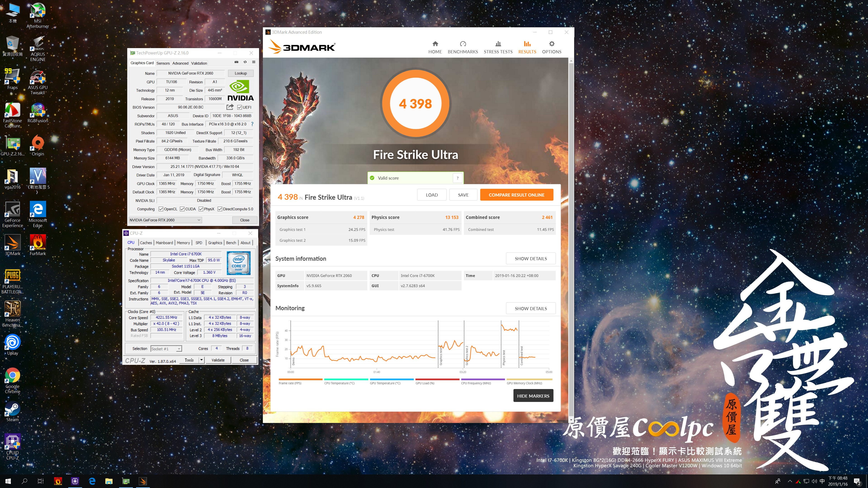Open taskbar File Explorer icon
The width and height of the screenshot is (868, 488).
[x=108, y=481]
